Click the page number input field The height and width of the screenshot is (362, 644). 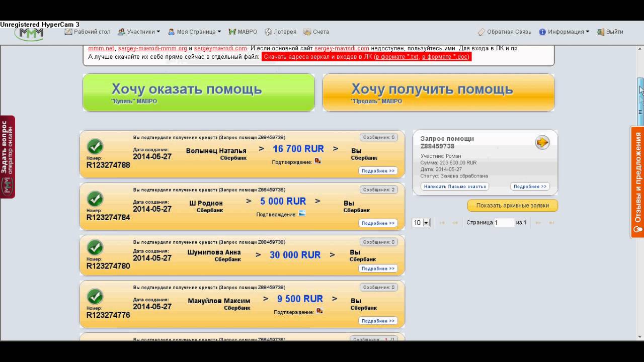click(504, 222)
